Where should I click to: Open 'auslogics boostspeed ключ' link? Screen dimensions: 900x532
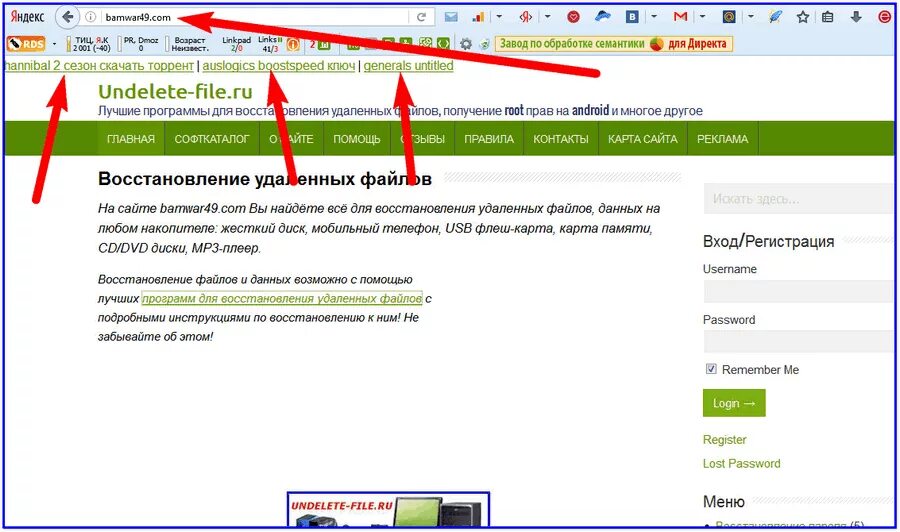click(278, 66)
